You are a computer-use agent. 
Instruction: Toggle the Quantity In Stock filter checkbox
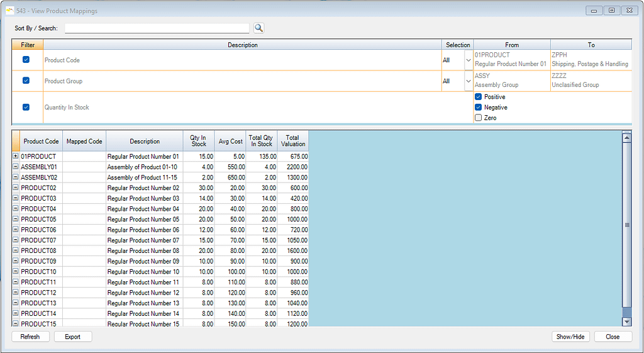tap(26, 107)
